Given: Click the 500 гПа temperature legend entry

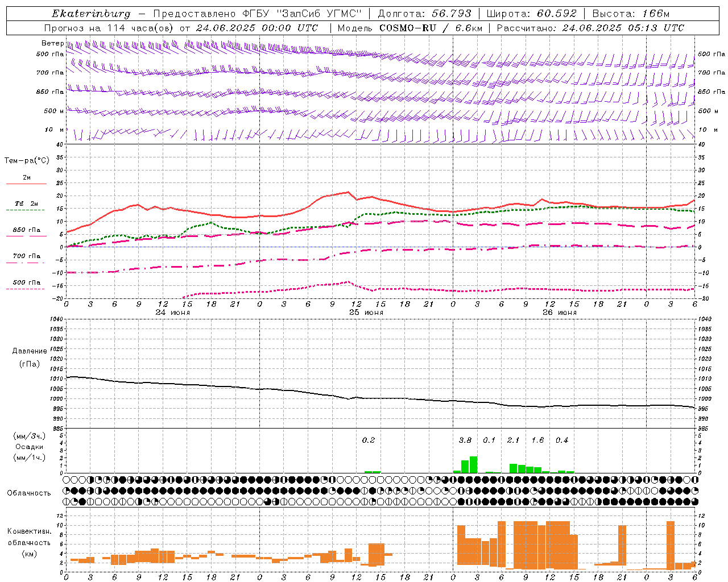Looking at the screenshot, I should point(27,282).
